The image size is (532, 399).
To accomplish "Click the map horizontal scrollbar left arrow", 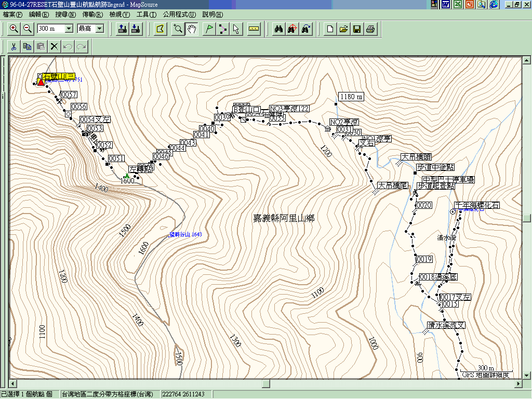I will pos(13,384).
